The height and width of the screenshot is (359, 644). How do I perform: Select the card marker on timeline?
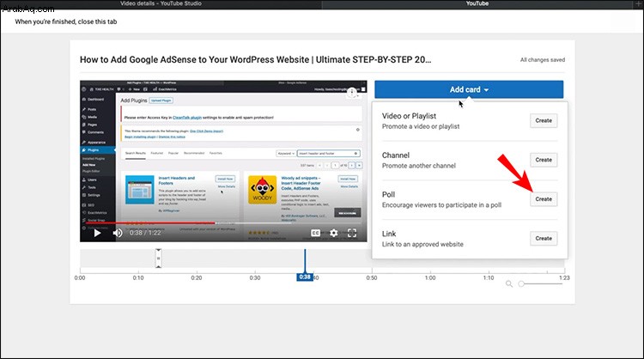(x=159, y=259)
